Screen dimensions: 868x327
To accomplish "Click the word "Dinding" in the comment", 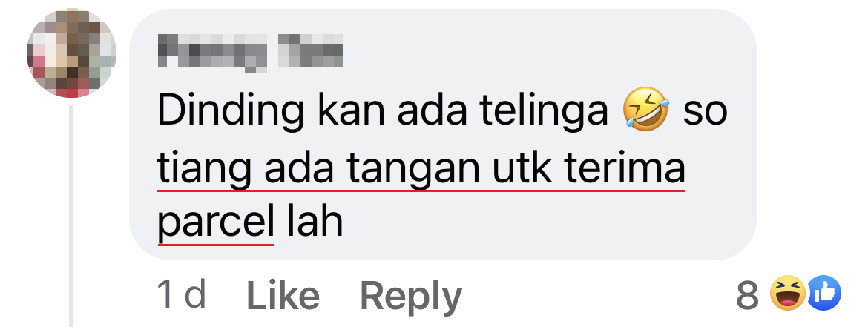I will pos(230,110).
